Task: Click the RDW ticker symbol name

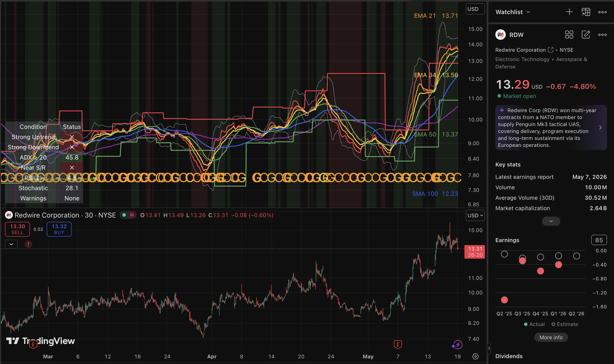Action: point(516,35)
